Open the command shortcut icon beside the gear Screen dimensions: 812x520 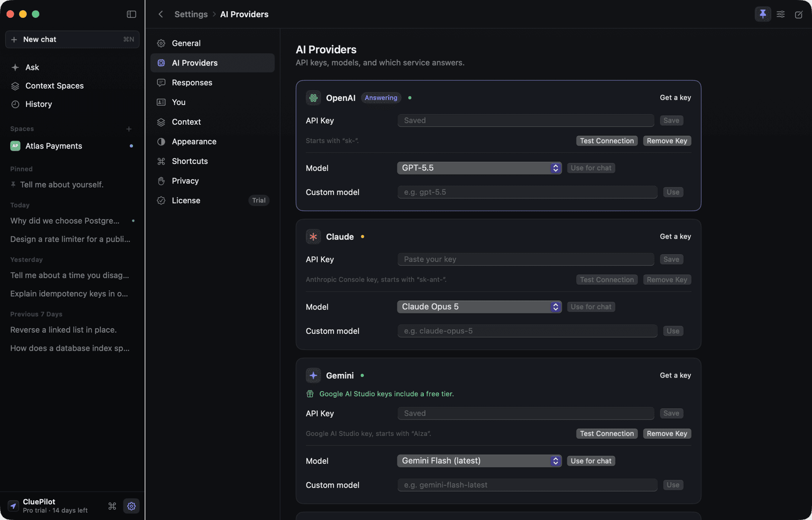pyautogui.click(x=112, y=506)
